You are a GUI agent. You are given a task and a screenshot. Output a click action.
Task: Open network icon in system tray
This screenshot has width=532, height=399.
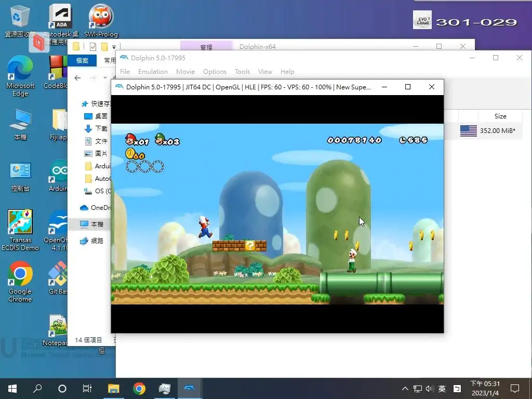pyautogui.click(x=418, y=389)
